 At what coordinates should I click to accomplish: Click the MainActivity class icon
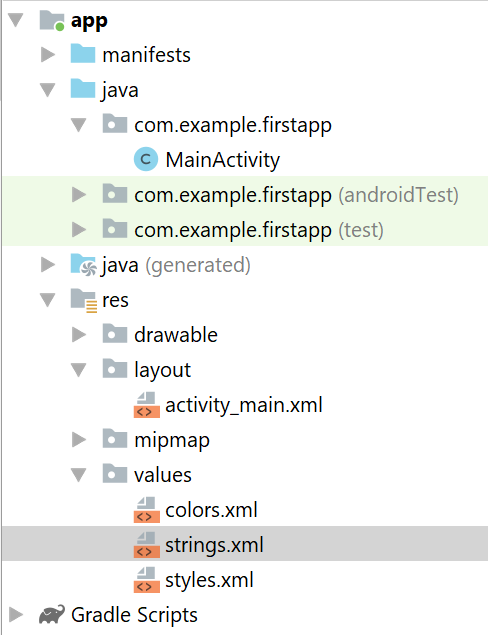pos(146,160)
